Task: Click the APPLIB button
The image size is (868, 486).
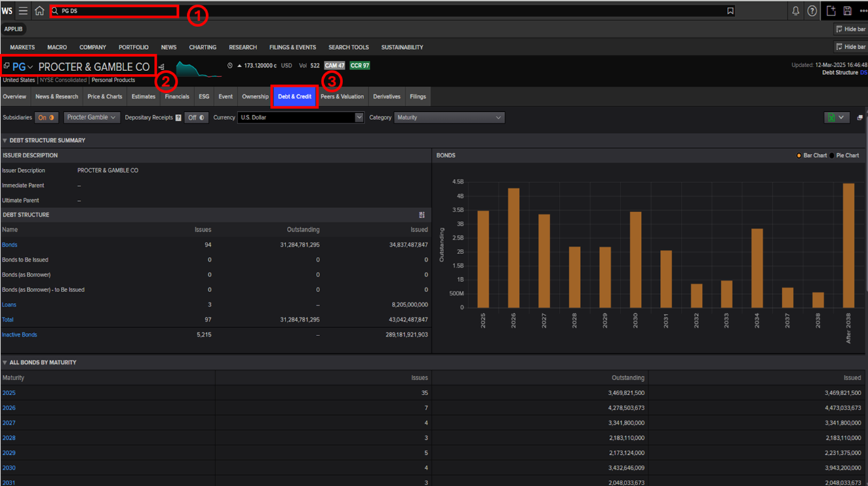Action: click(14, 29)
